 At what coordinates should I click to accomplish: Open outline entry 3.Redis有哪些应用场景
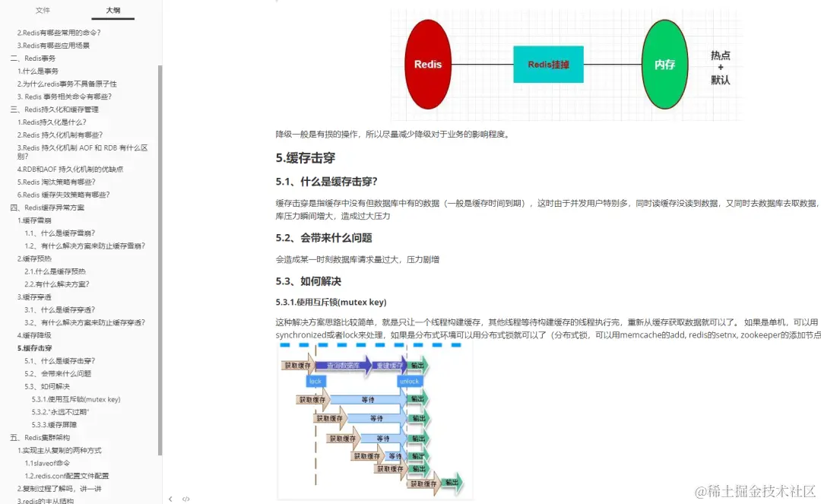[53, 46]
